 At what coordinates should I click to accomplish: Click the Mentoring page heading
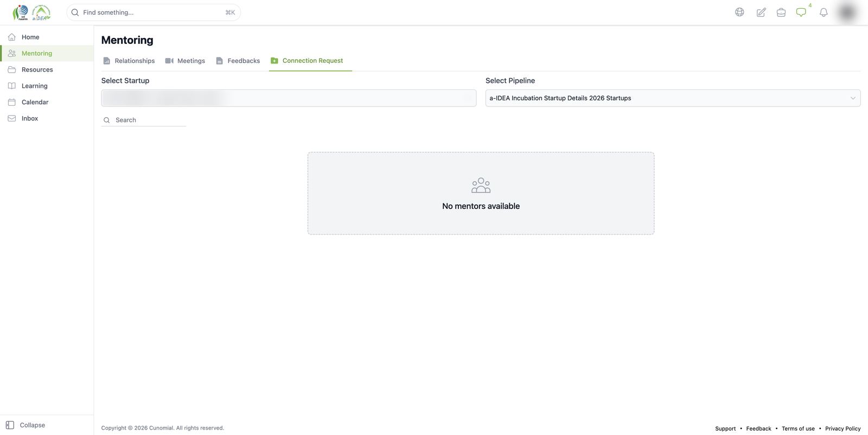point(127,40)
